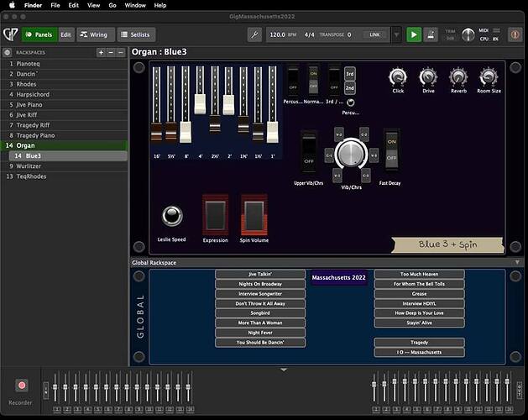The width and height of the screenshot is (528, 420).
Task: Click the Leslie Speed round button
Action: click(172, 216)
